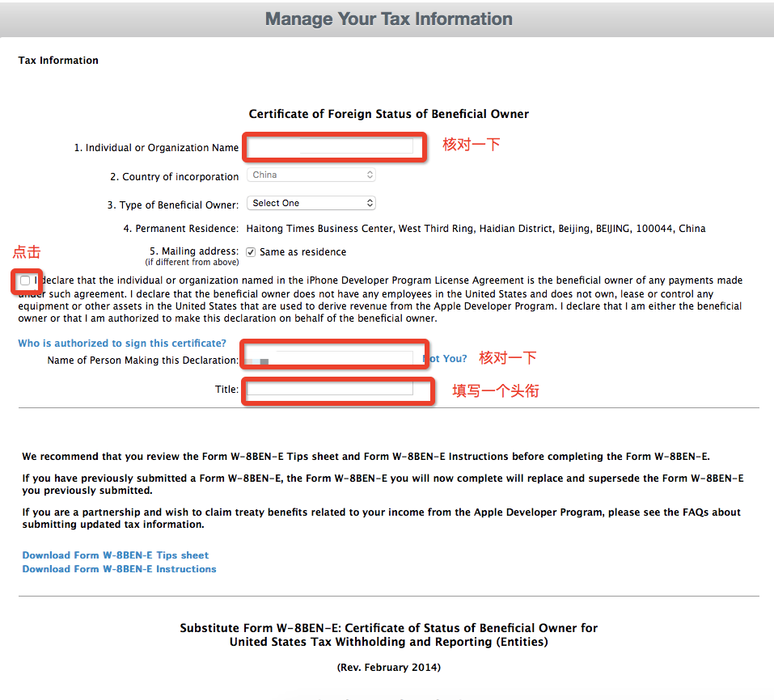This screenshot has height=700, width=774.
Task: Click the Permanent Residence address text
Action: click(476, 229)
